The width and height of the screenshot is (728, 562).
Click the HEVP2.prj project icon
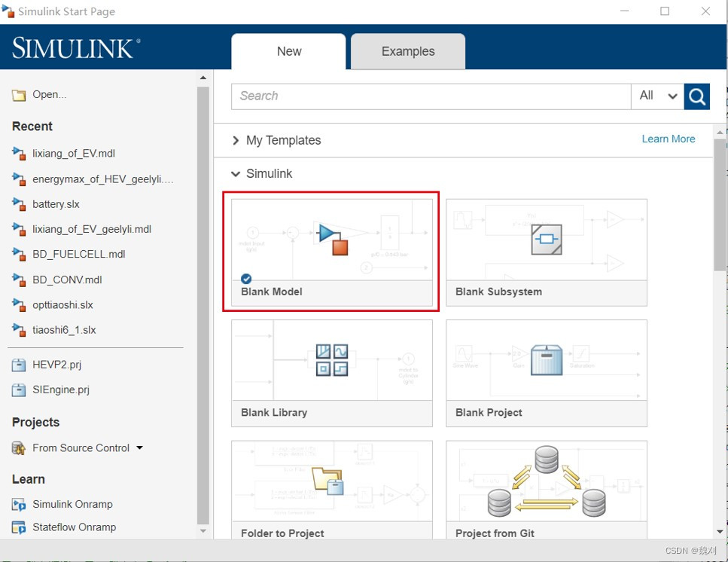point(19,365)
